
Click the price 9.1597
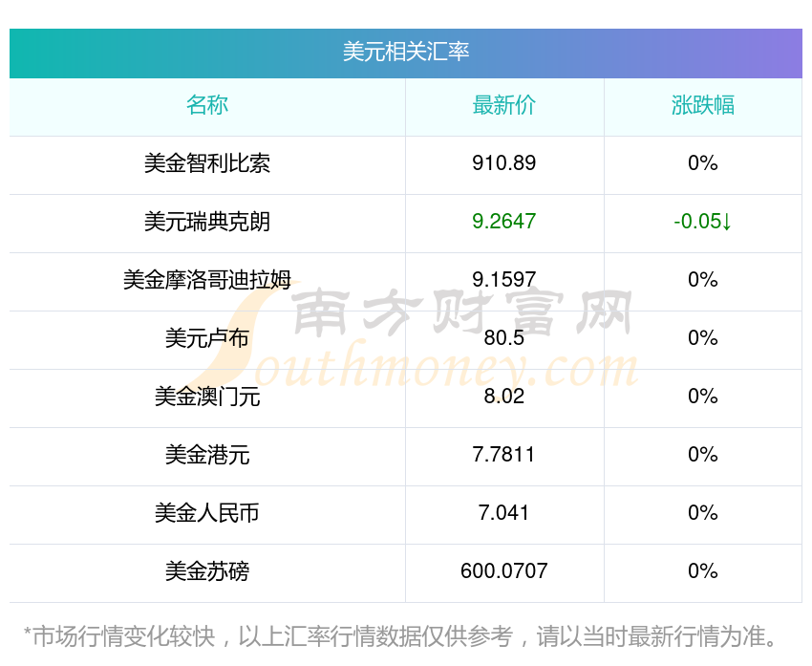[x=503, y=280]
